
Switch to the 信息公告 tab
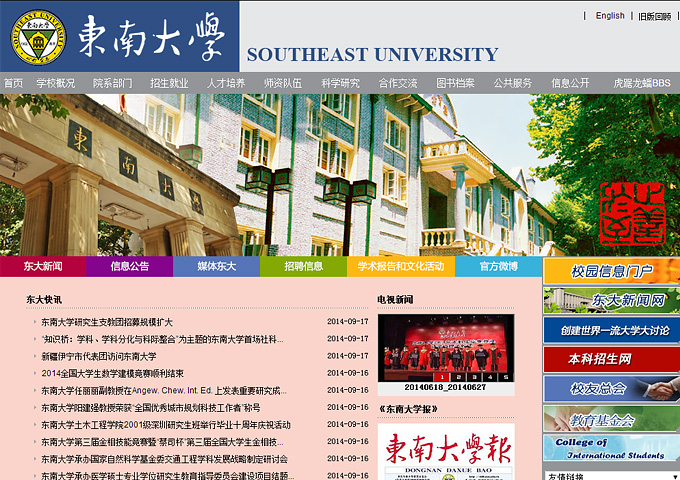point(130,266)
